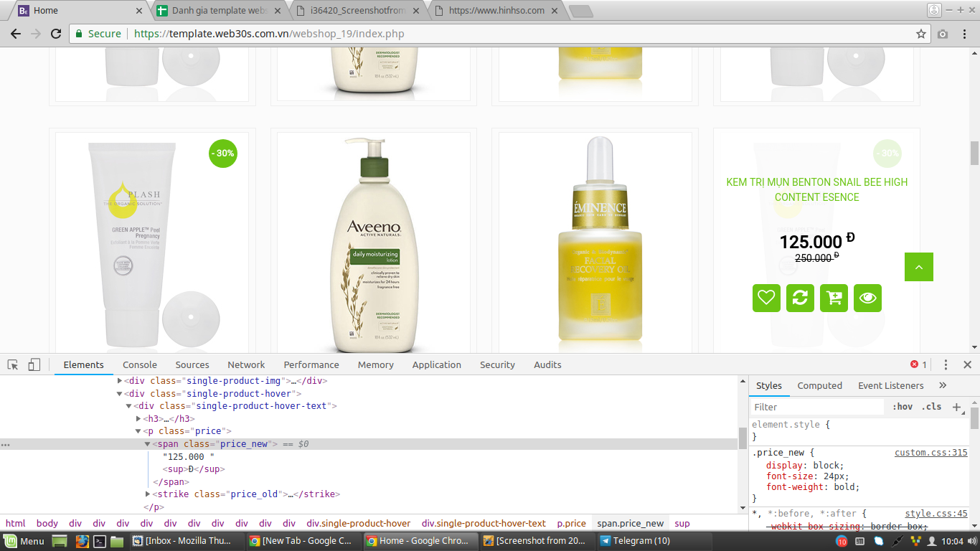Launch Firefox from the taskbar launcher
Viewport: 980px width, 551px height.
(82, 541)
